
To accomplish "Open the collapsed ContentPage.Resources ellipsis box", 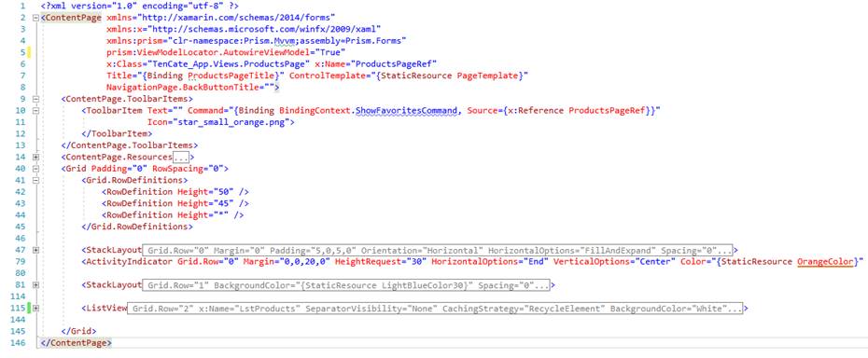I will point(181,158).
